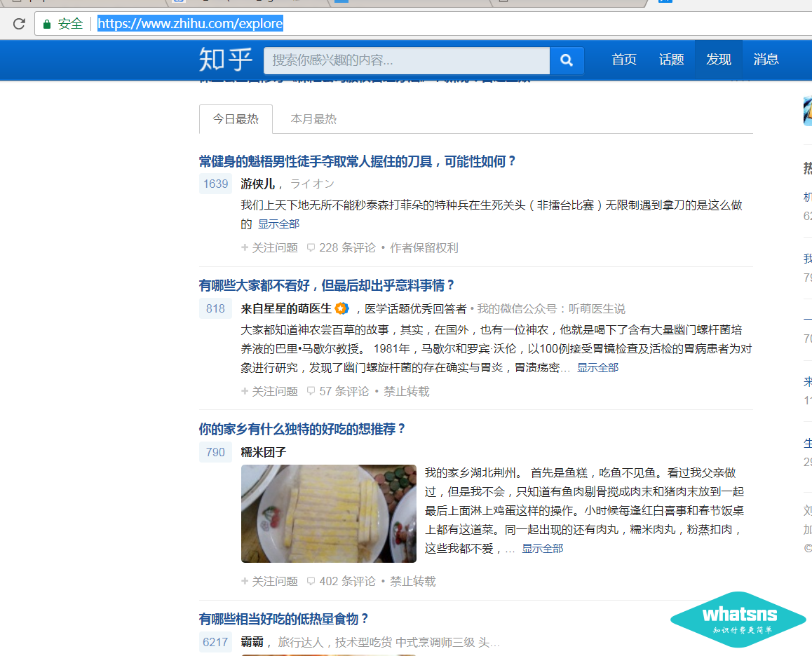
Task: Expand 显示全部 in 糯米团子's answer
Action: pyautogui.click(x=542, y=549)
